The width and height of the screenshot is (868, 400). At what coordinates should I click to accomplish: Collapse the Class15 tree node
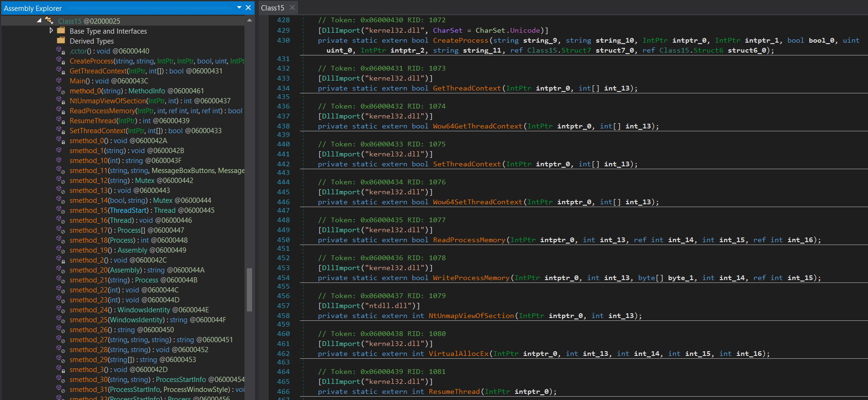tap(39, 21)
